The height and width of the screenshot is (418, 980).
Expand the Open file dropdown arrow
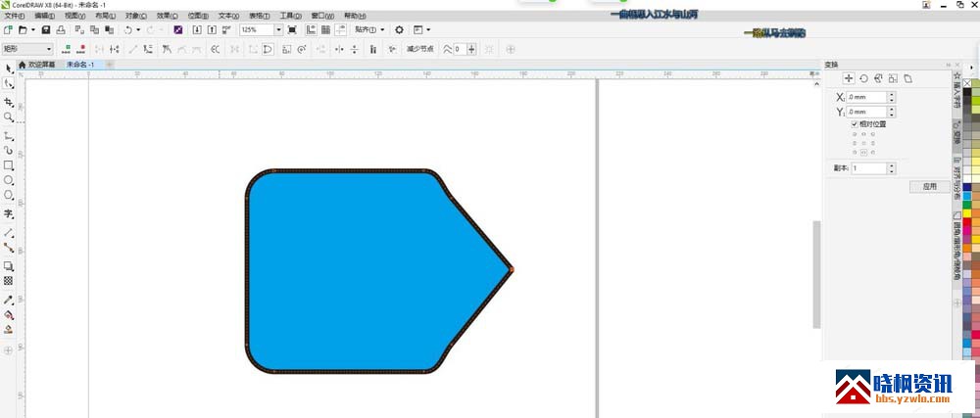33,29
